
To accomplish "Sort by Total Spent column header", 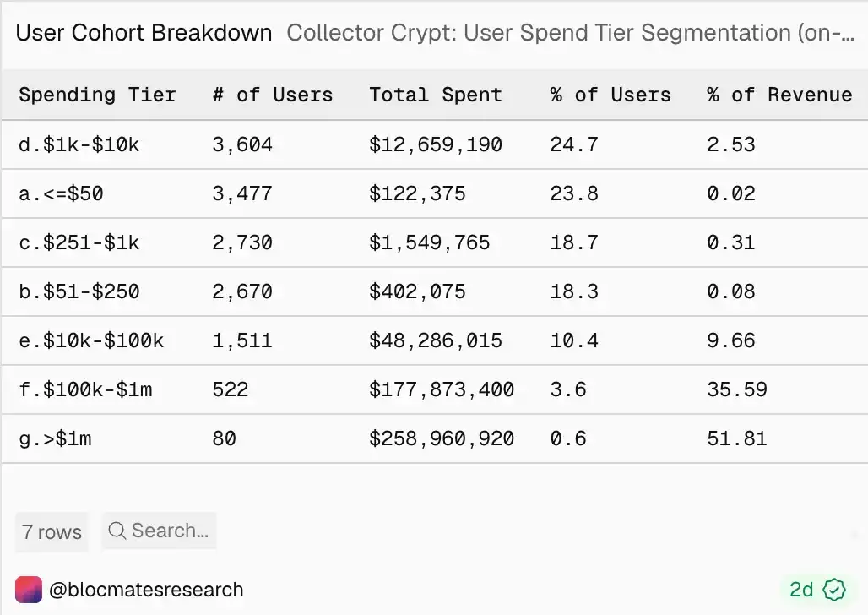I will [436, 95].
